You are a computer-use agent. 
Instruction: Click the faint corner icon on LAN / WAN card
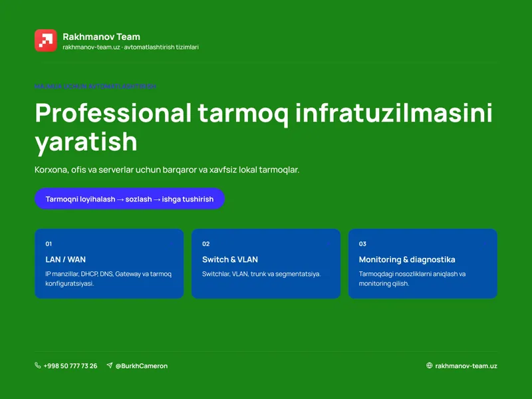coord(172,244)
